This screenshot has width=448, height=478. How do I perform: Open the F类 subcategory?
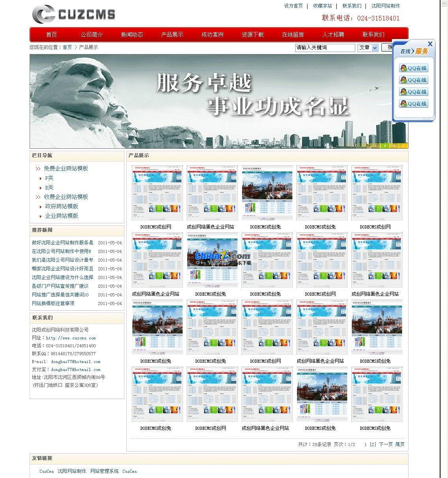tap(49, 178)
